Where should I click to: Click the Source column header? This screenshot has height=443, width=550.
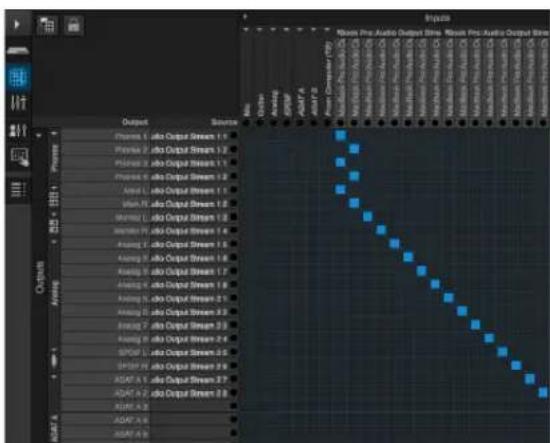point(224,122)
